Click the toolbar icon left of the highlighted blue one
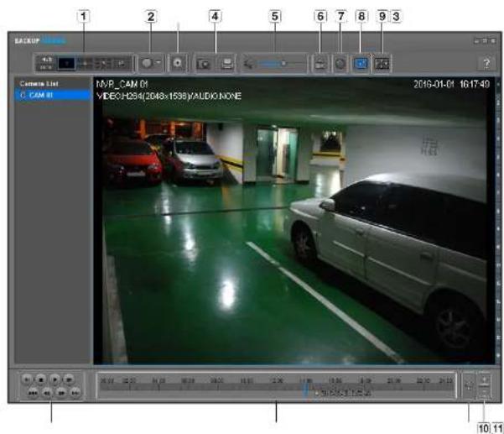Image resolution: width=504 pixels, height=434 pixels. pos(340,63)
